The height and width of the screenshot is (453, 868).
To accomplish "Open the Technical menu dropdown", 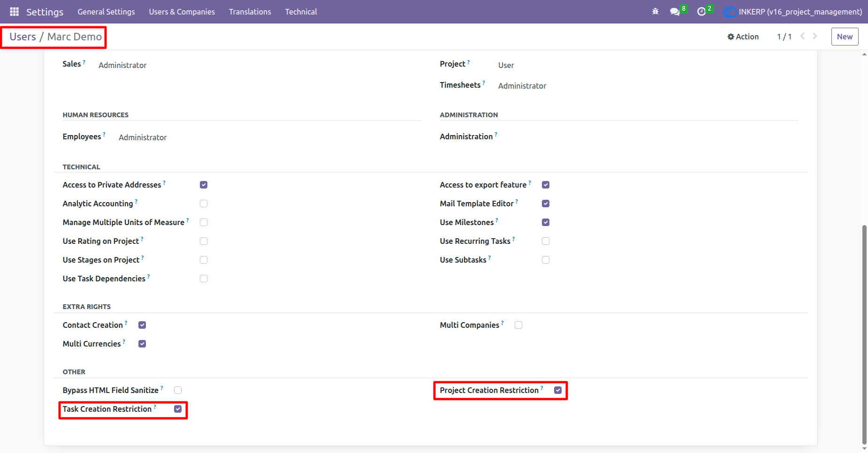I will point(301,12).
